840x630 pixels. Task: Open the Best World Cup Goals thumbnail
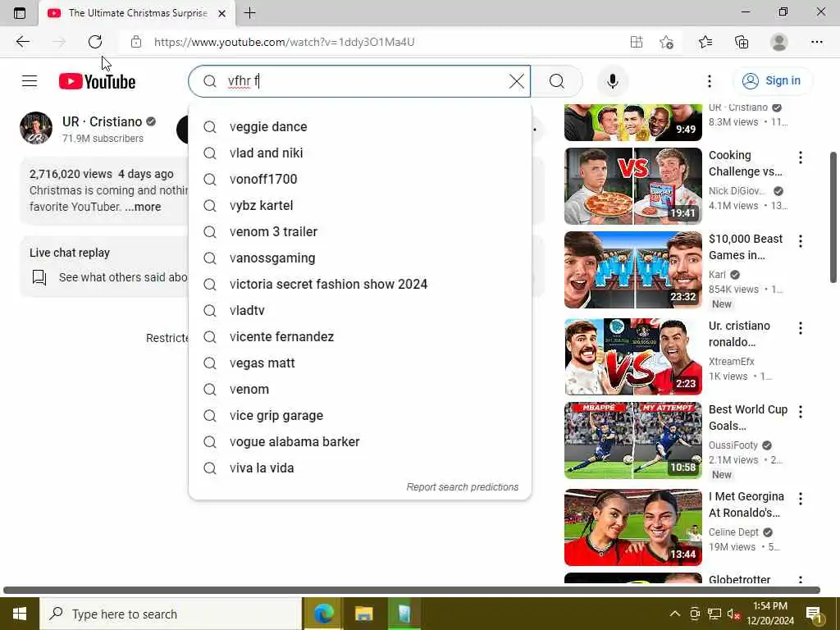point(632,441)
